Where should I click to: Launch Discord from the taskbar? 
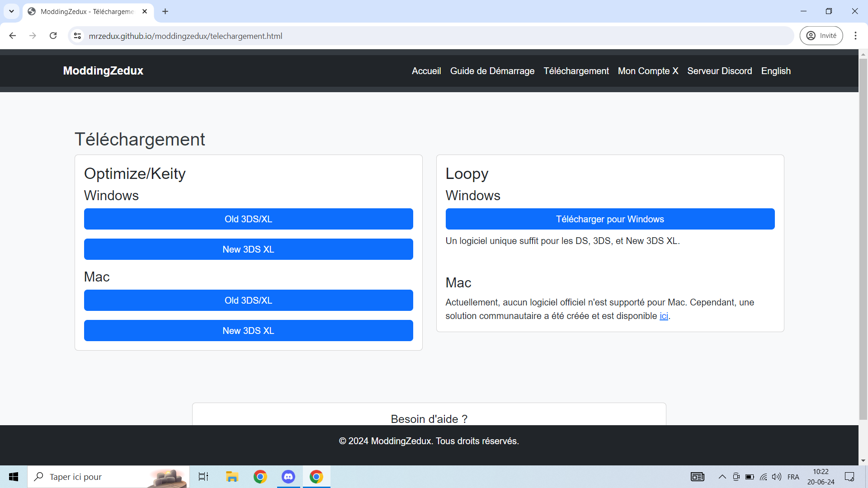(288, 476)
